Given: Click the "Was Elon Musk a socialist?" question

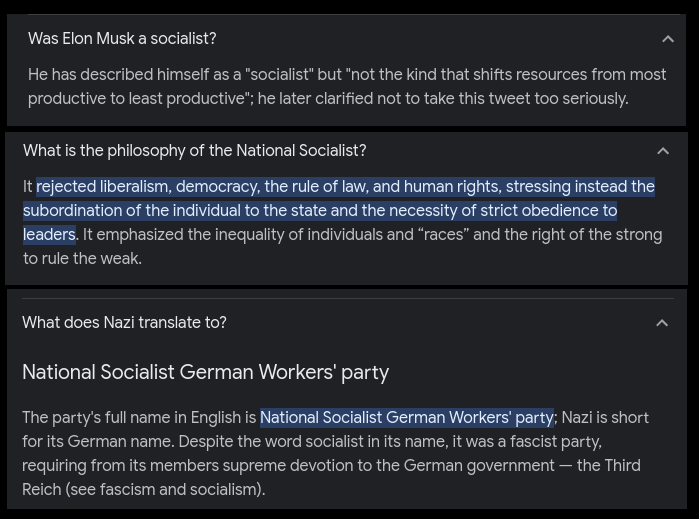Looking at the screenshot, I should point(122,39).
